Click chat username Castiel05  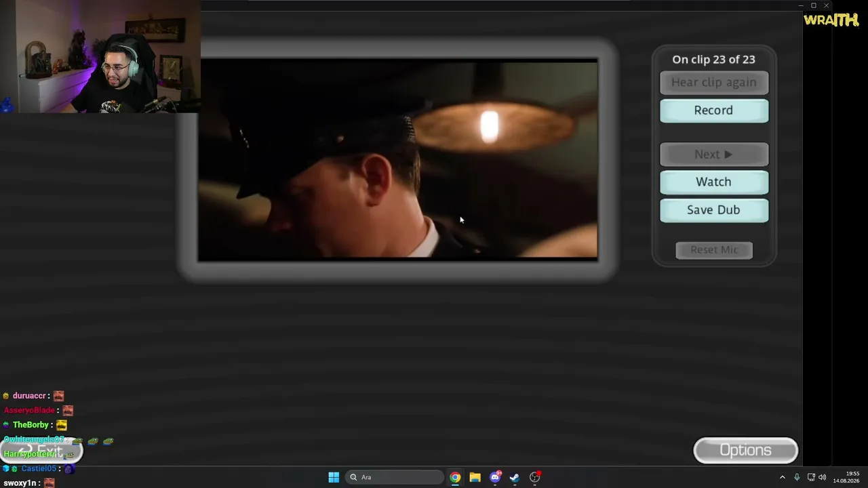[38, 468]
